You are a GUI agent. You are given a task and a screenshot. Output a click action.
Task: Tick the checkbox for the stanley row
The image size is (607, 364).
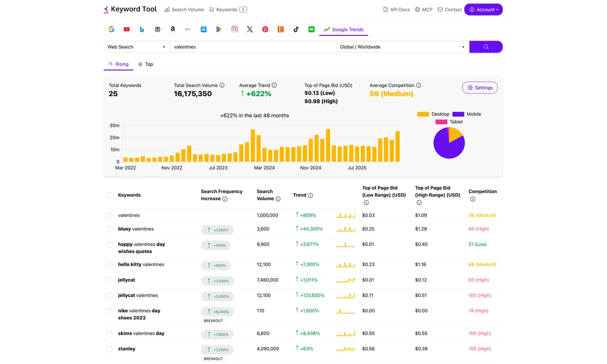(x=109, y=349)
